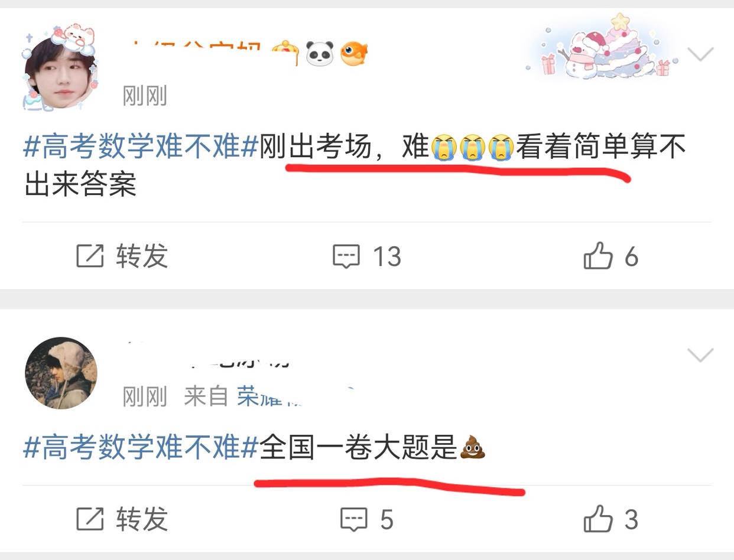Image resolution: width=734 pixels, height=560 pixels.
Task: Open the post text 全国一卷大题是
Action: point(359,447)
